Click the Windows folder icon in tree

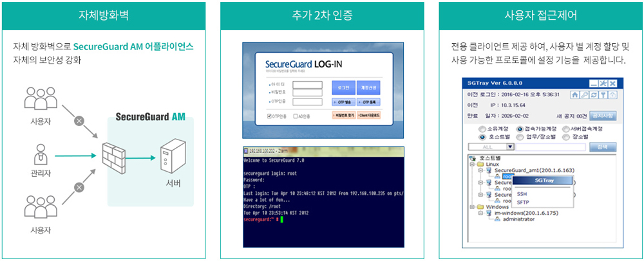click(x=480, y=206)
